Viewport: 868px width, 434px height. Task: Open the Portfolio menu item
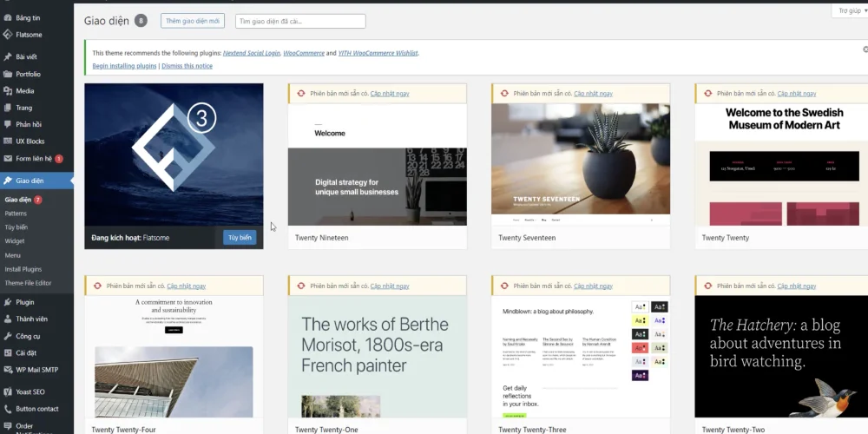tap(36, 74)
